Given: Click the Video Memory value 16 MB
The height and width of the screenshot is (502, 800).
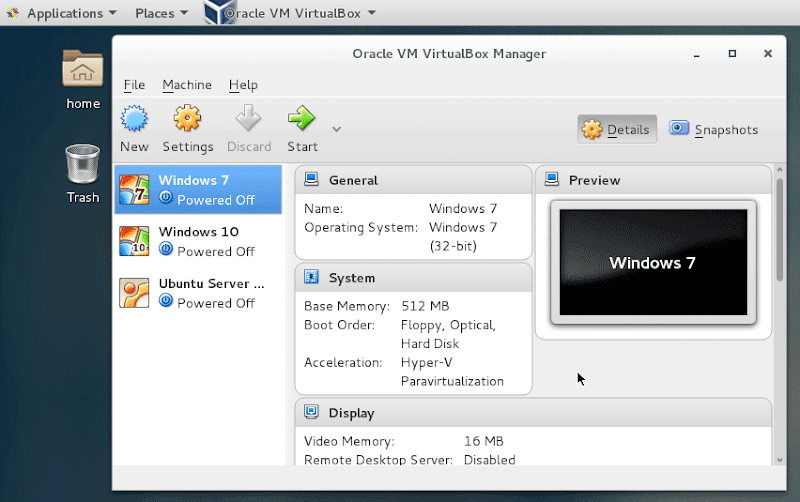Looking at the screenshot, I should pyautogui.click(x=484, y=441).
